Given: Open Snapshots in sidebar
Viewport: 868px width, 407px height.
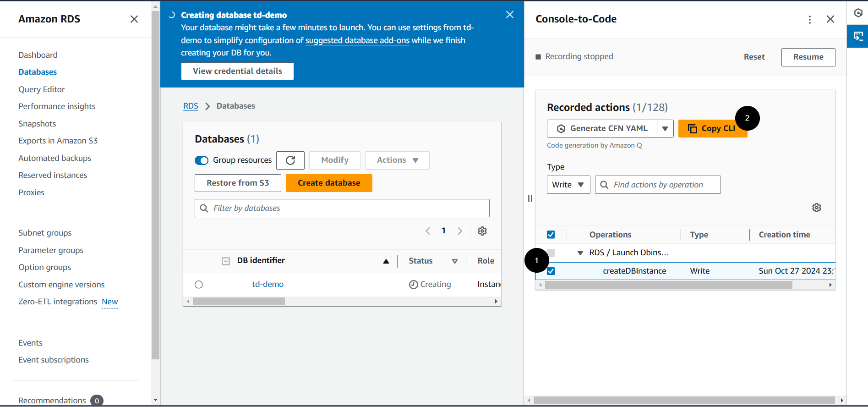Looking at the screenshot, I should point(37,124).
